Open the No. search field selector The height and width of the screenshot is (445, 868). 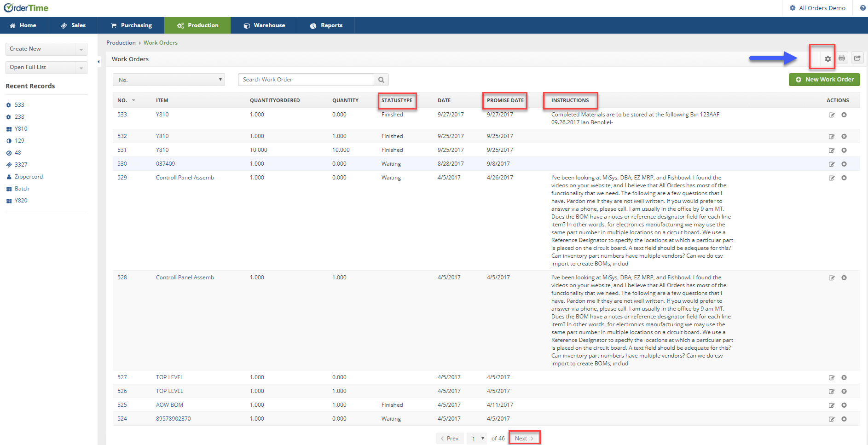click(169, 80)
